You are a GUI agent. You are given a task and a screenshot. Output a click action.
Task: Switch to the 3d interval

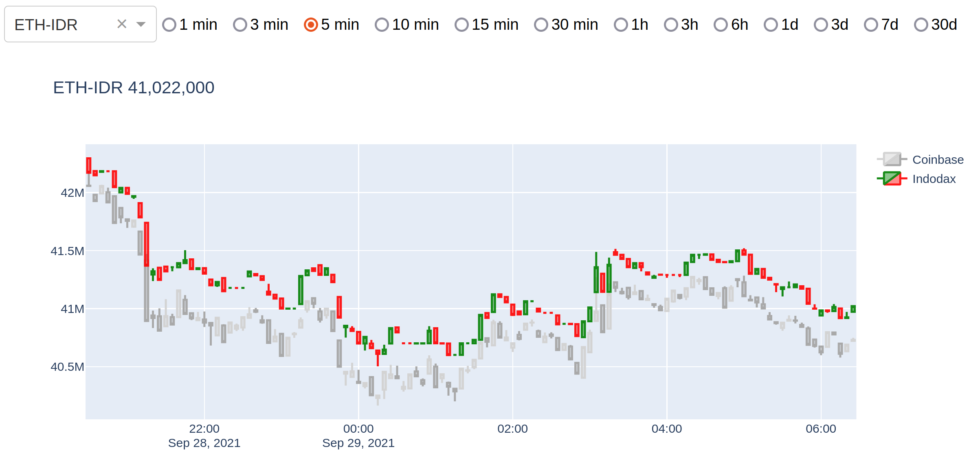tap(821, 25)
